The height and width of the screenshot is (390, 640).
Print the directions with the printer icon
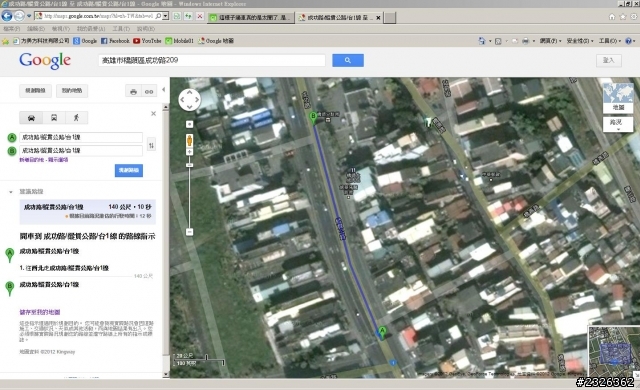[133, 91]
